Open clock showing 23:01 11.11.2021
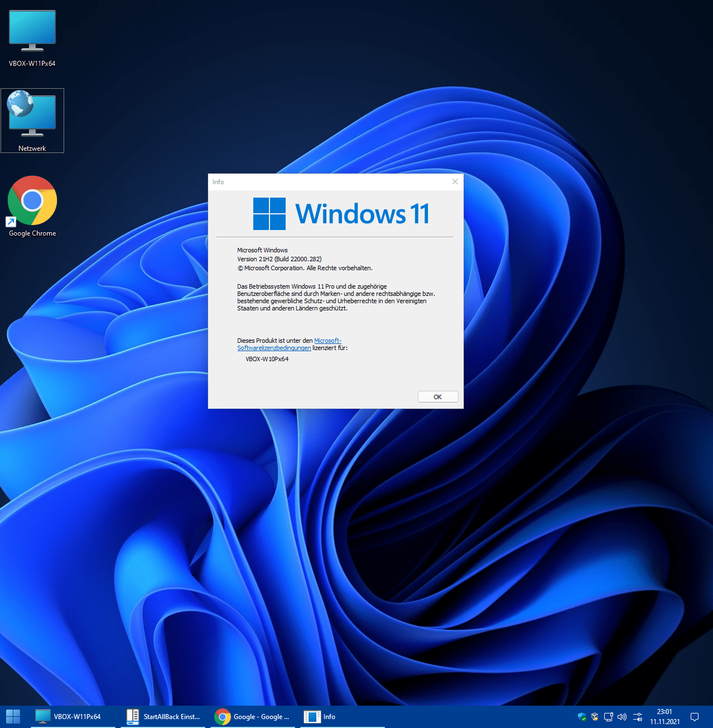This screenshot has width=713, height=728. click(x=665, y=717)
